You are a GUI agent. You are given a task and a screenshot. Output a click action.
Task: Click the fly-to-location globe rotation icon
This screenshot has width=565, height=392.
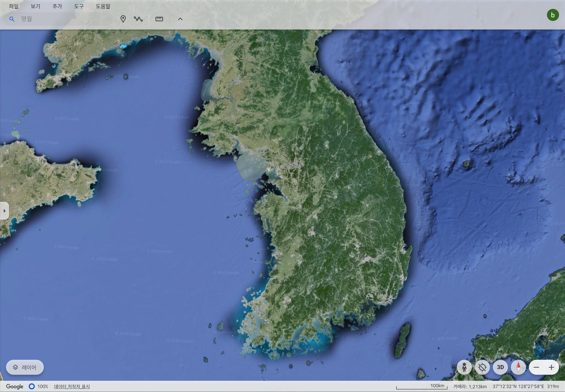click(x=482, y=367)
